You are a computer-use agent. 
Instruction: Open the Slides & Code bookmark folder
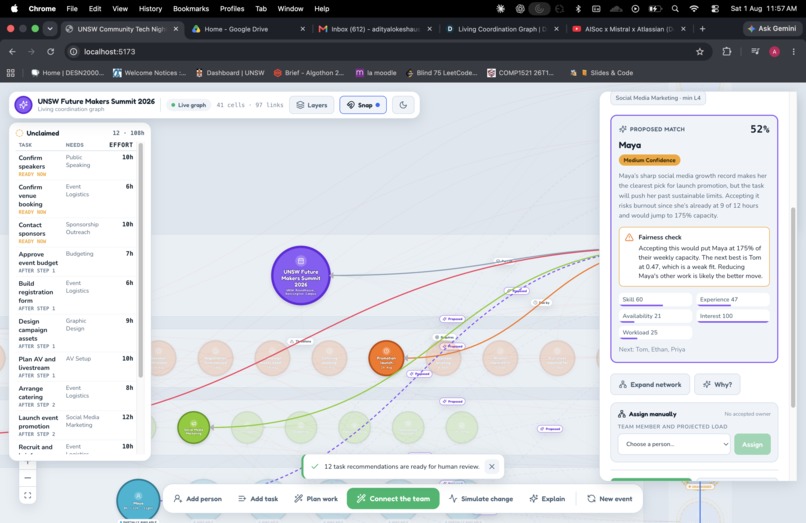coord(607,73)
